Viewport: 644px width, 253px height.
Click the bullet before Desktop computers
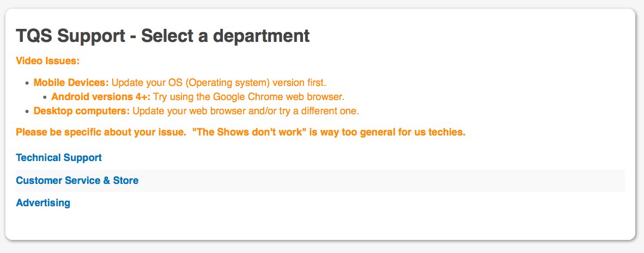(x=27, y=112)
